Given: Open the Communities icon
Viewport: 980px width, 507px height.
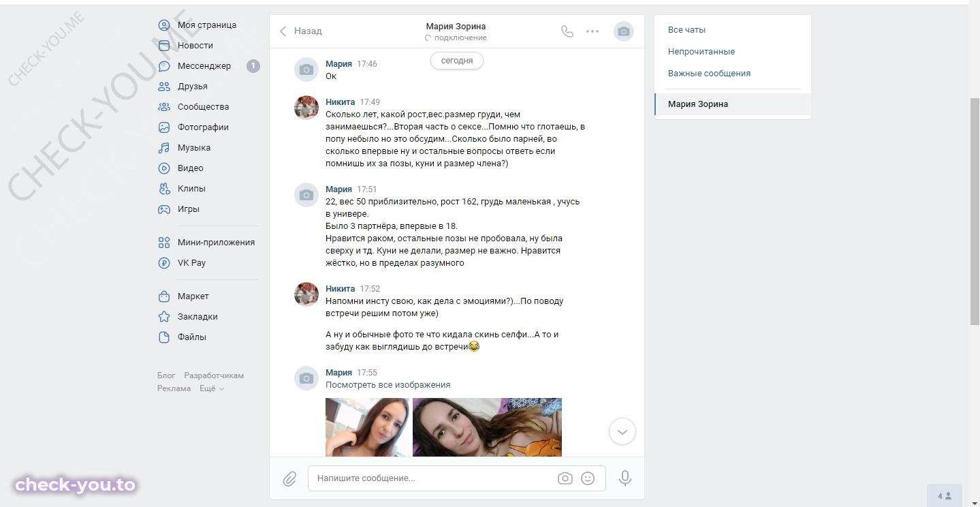Looking at the screenshot, I should point(164,107).
